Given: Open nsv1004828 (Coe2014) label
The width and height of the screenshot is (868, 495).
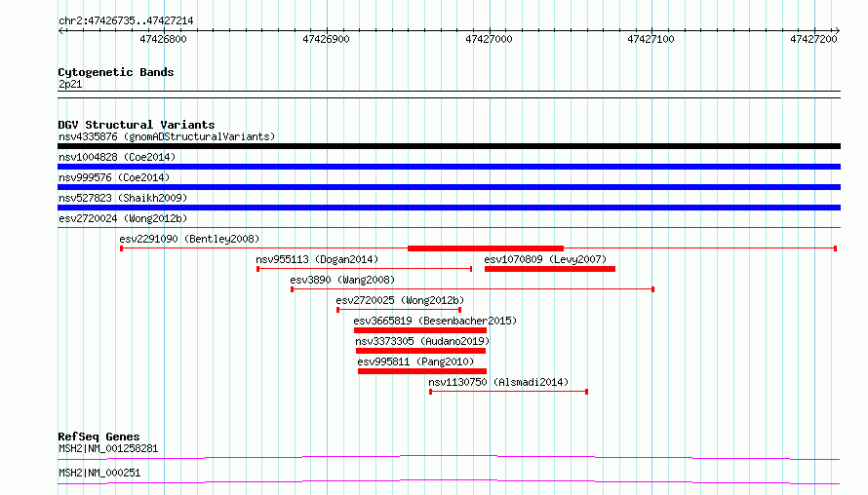Looking at the screenshot, I should point(117,157).
